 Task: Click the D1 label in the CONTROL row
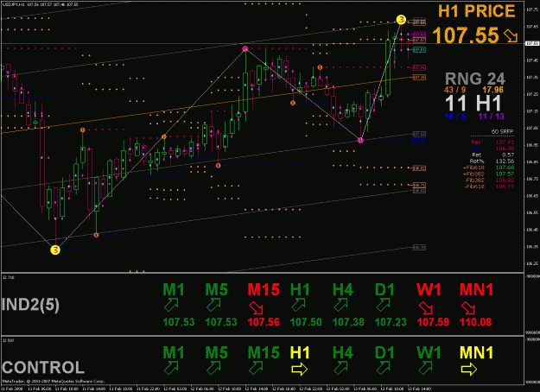[384, 353]
